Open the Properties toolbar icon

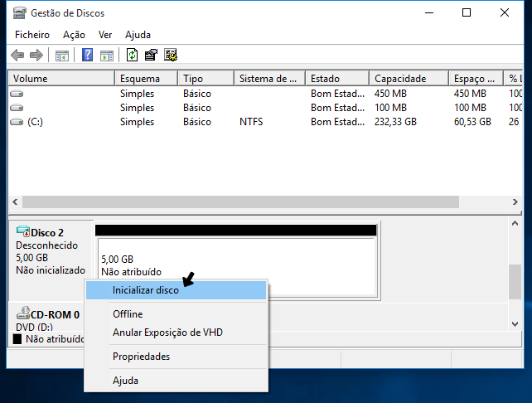[x=151, y=55]
